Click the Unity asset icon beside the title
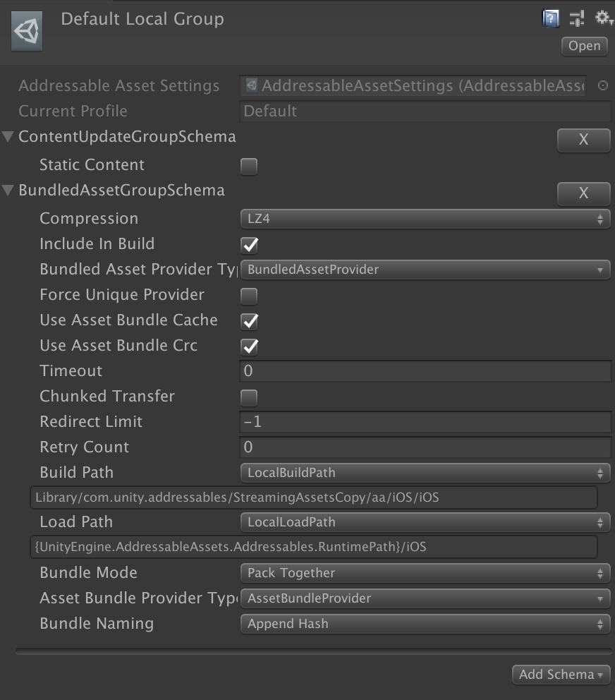Viewport: 615px width, 700px height. 27,32
